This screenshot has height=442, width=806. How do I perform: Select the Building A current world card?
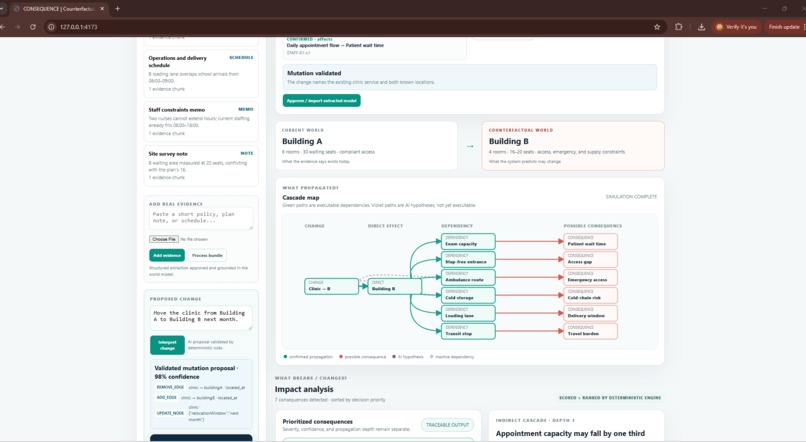pyautogui.click(x=367, y=146)
